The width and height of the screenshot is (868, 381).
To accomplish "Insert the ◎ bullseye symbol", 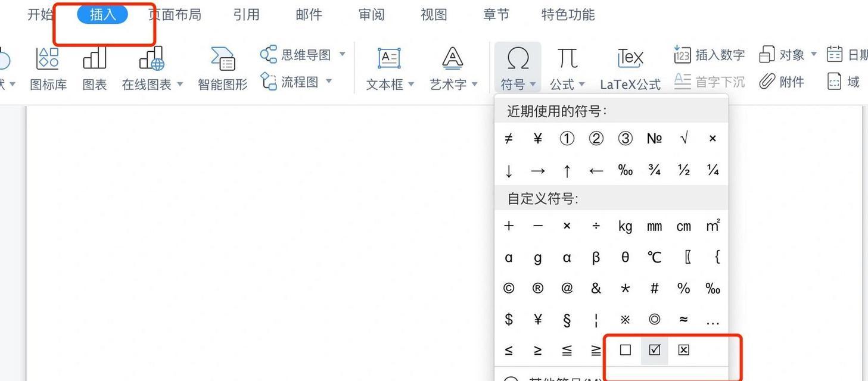I will pos(654,320).
